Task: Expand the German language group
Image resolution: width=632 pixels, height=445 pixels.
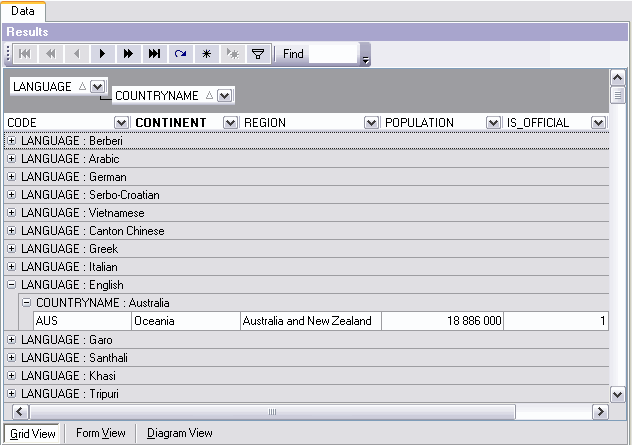Action: [12, 177]
